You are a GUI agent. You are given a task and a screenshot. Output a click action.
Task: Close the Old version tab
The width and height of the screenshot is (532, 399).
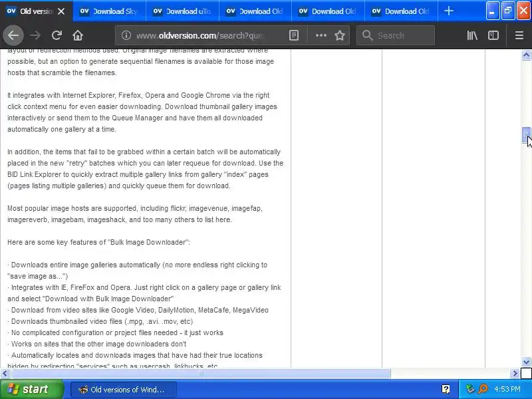(x=61, y=11)
